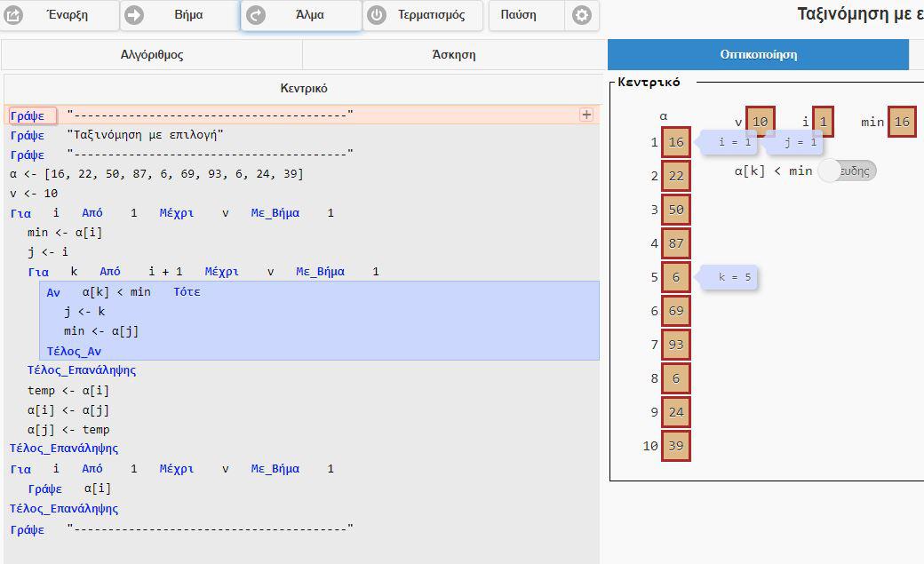Click array cell 7 with value 93
The height and width of the screenshot is (564, 924).
[x=676, y=345]
